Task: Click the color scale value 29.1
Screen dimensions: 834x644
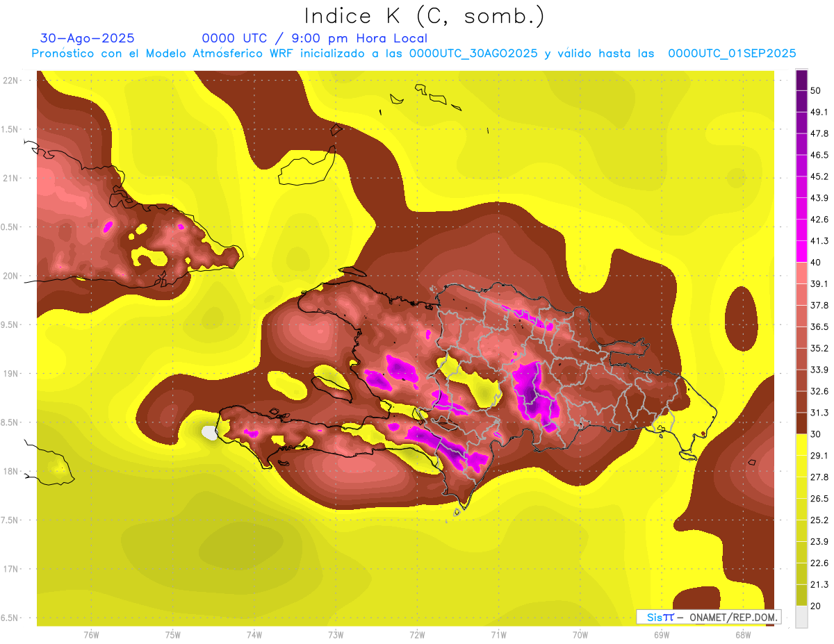Action: [x=819, y=456]
